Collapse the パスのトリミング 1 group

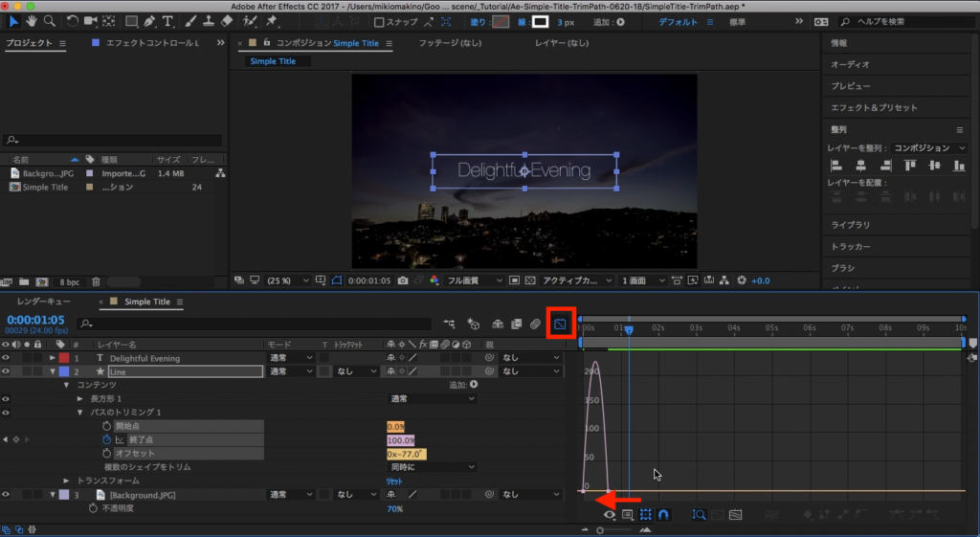(x=79, y=412)
